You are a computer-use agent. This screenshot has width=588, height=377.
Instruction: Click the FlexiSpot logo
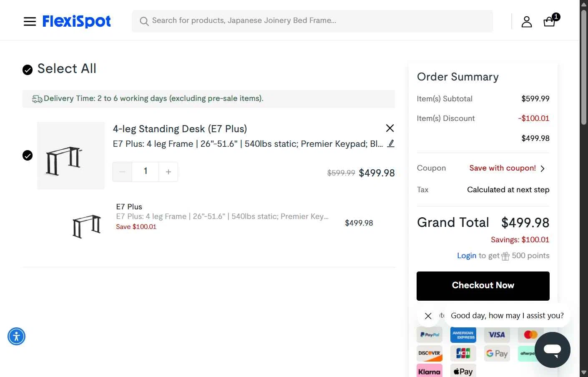[77, 21]
